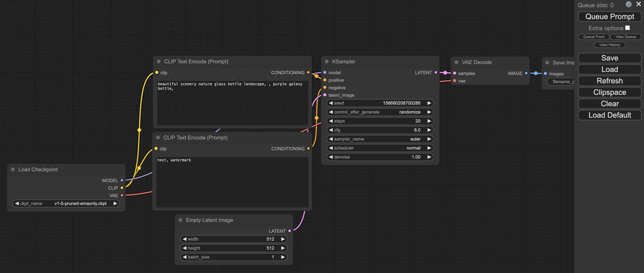Collapse the VAE Decode node dot
This screenshot has height=273, width=644.
pos(456,62)
